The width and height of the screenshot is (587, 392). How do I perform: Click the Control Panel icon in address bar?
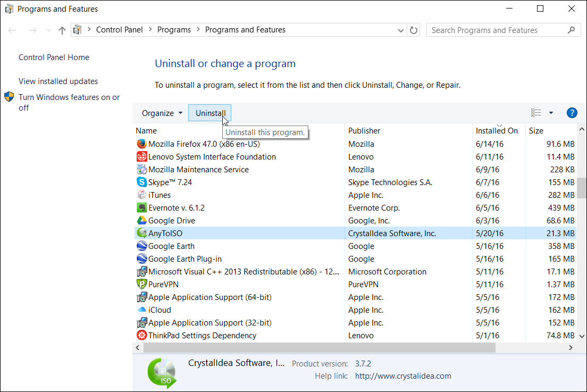(x=78, y=30)
